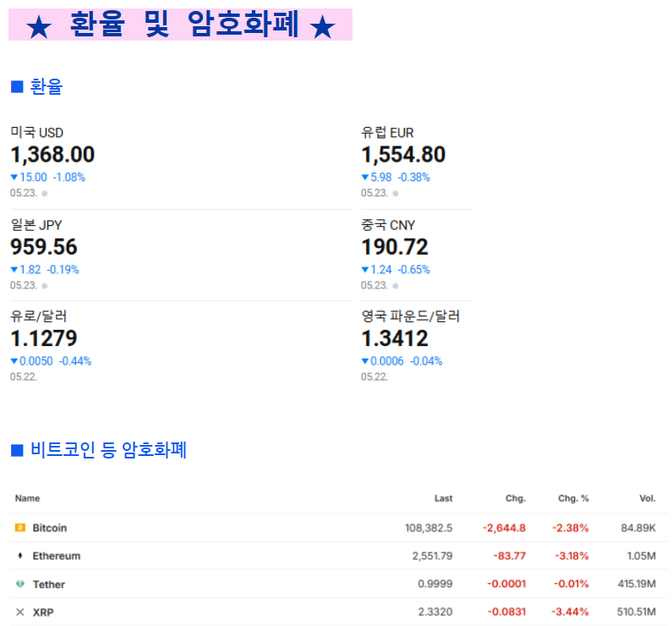The image size is (672, 626).
Task: Click the blue square beside 비트코인 heading
Action: 17,450
